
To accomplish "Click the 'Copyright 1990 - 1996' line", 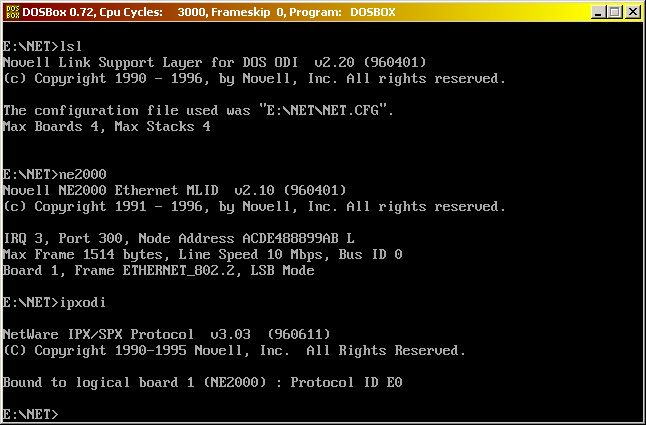I will coord(254,79).
